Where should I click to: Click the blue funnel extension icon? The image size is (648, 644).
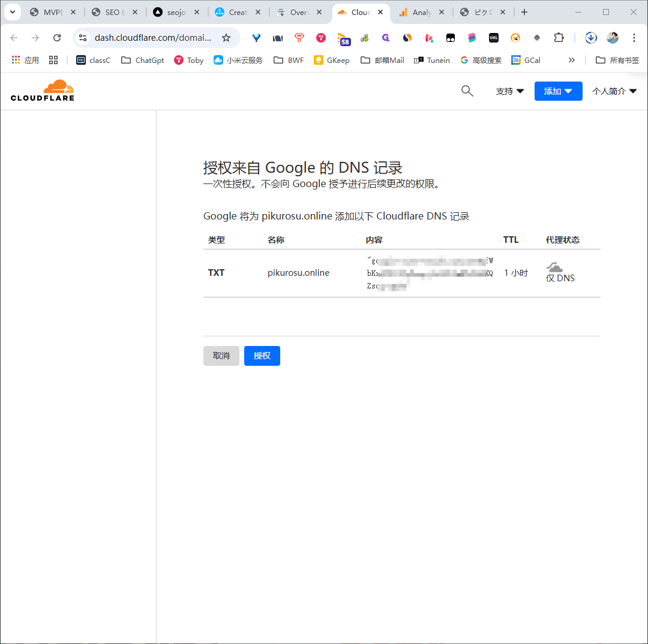coord(257,38)
